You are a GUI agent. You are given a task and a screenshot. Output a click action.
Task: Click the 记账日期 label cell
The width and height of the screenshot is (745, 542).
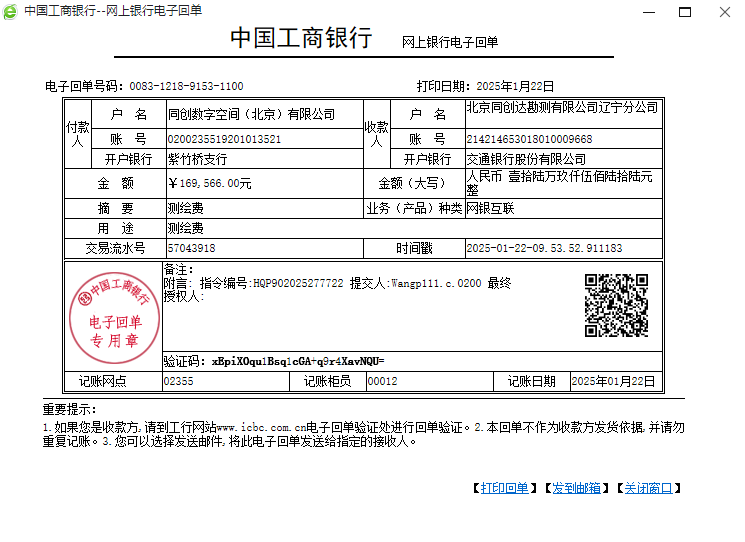point(532,381)
